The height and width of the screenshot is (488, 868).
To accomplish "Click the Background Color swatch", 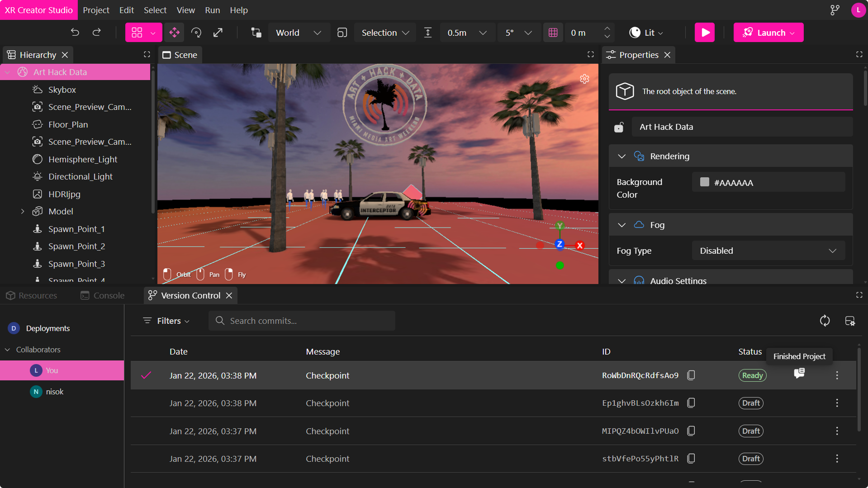I will (x=704, y=182).
